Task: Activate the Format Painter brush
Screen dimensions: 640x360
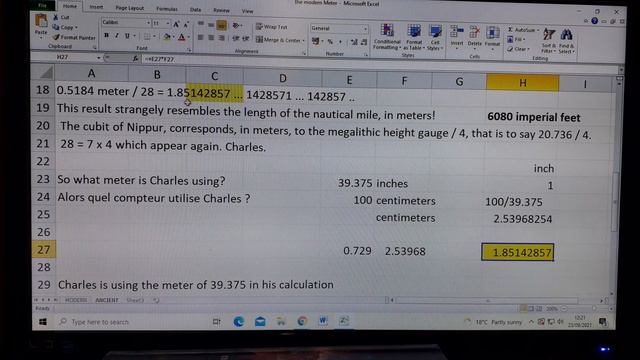Action: coord(56,37)
